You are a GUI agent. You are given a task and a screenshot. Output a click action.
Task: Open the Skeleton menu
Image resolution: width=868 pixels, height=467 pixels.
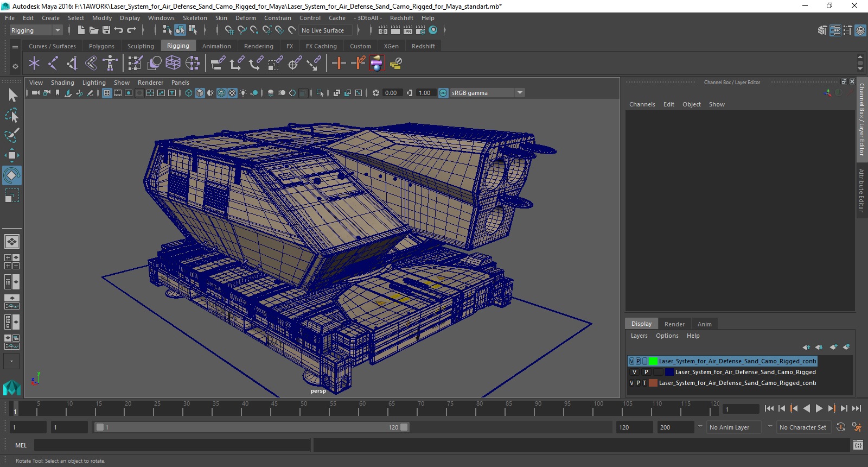(195, 18)
